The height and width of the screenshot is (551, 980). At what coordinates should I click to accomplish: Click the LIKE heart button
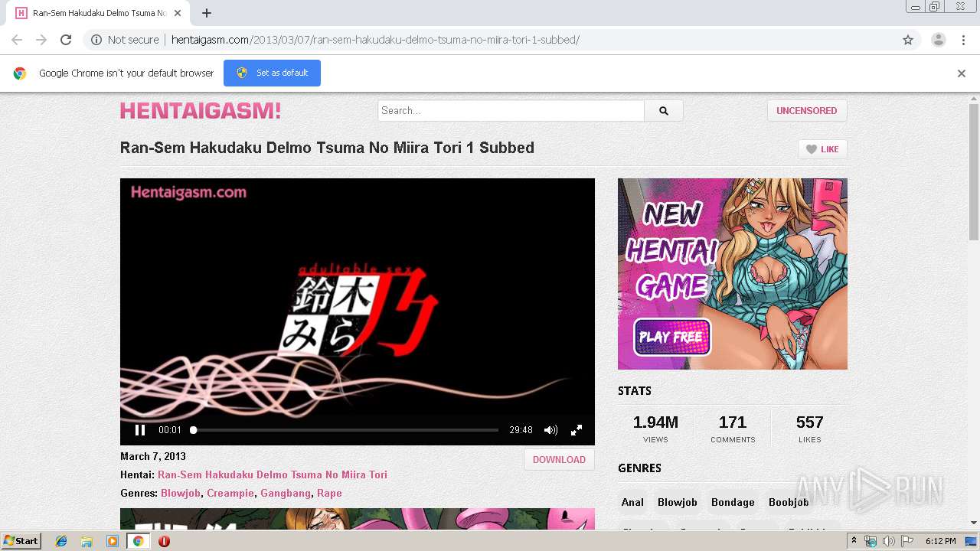point(822,149)
